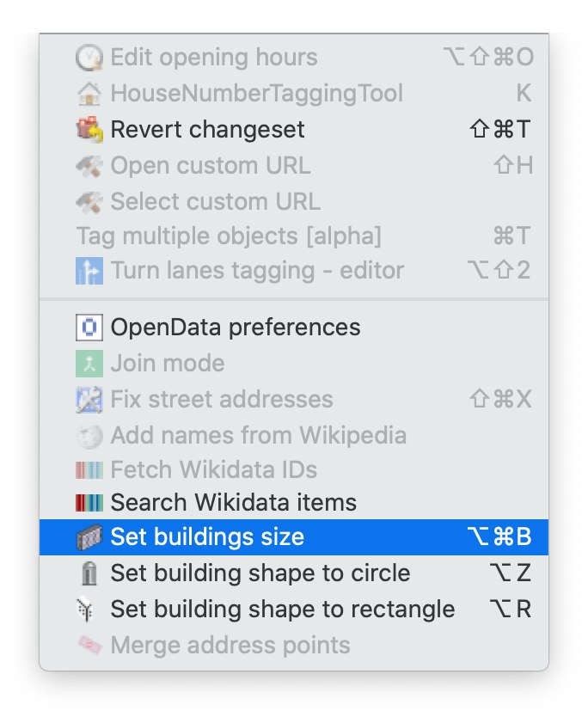The height and width of the screenshot is (717, 588).
Task: Choose the highlighted Set buildings size entry
Action: (294, 536)
